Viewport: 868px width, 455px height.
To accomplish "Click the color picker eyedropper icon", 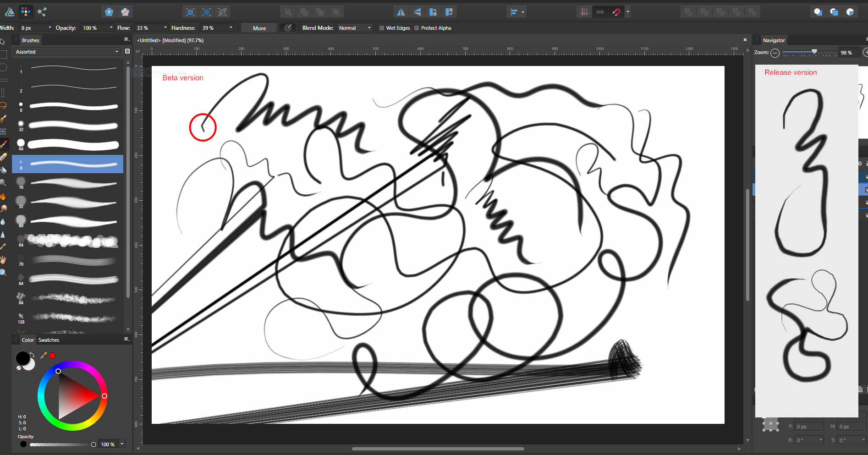I will pyautogui.click(x=44, y=355).
